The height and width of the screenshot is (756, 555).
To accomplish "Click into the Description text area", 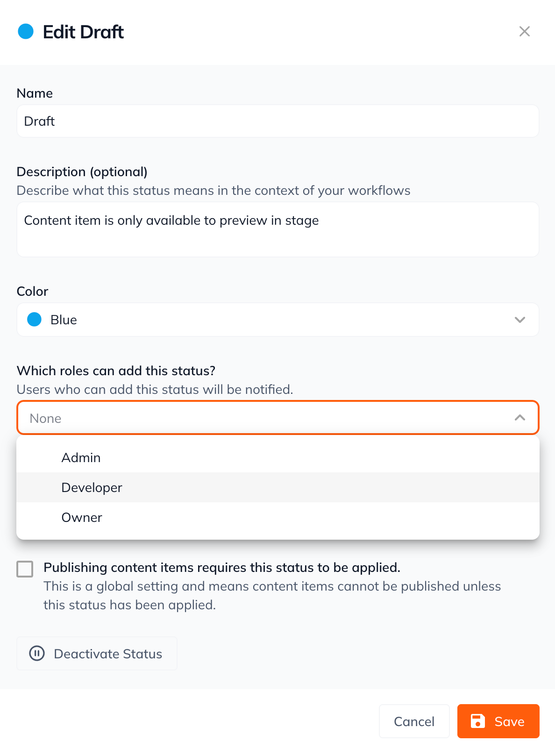I will tap(277, 229).
